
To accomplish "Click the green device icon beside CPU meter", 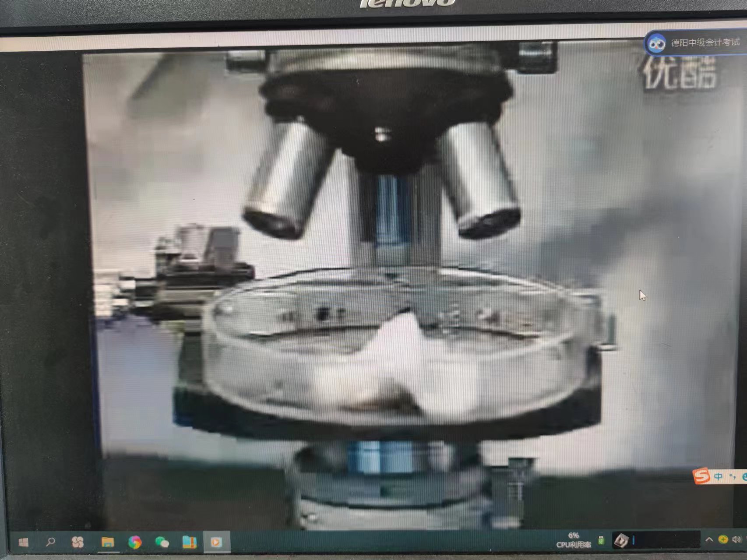I will click(601, 541).
